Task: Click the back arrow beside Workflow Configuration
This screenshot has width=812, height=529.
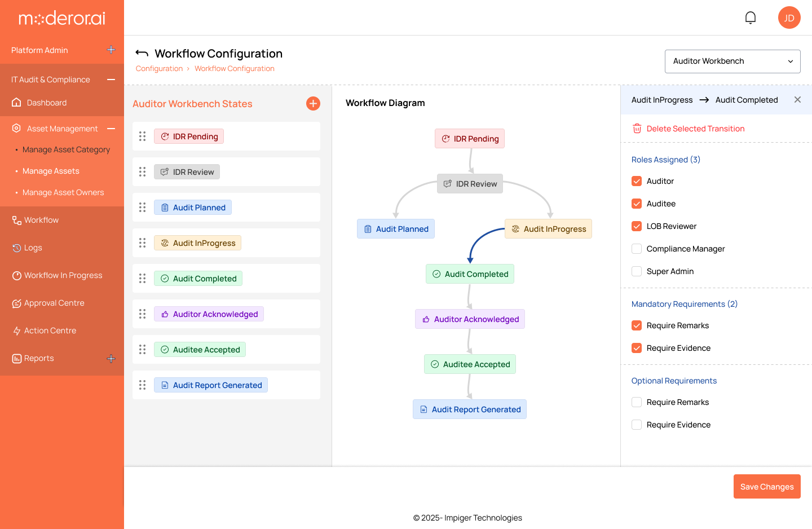Action: (142, 53)
